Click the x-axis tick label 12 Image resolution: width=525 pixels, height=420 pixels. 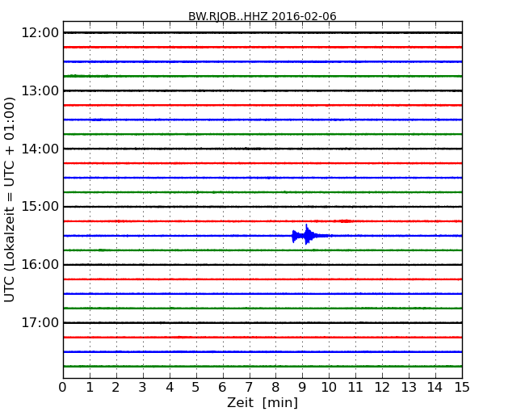(382, 387)
